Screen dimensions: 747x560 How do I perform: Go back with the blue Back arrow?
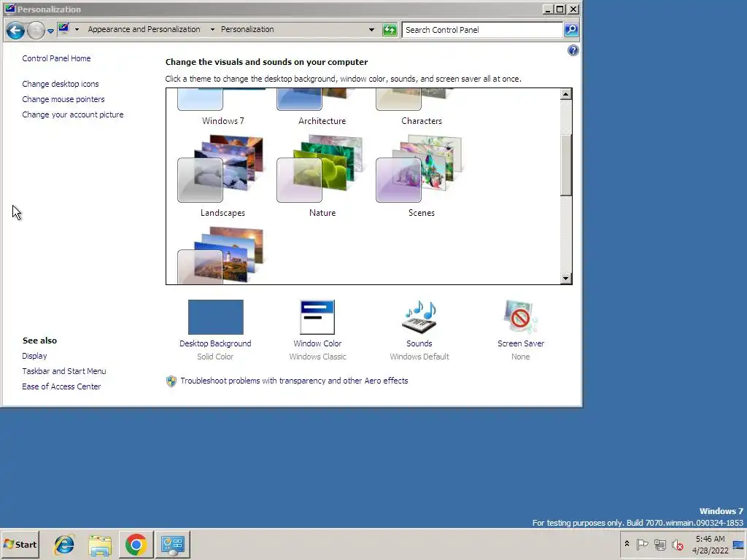click(x=15, y=31)
